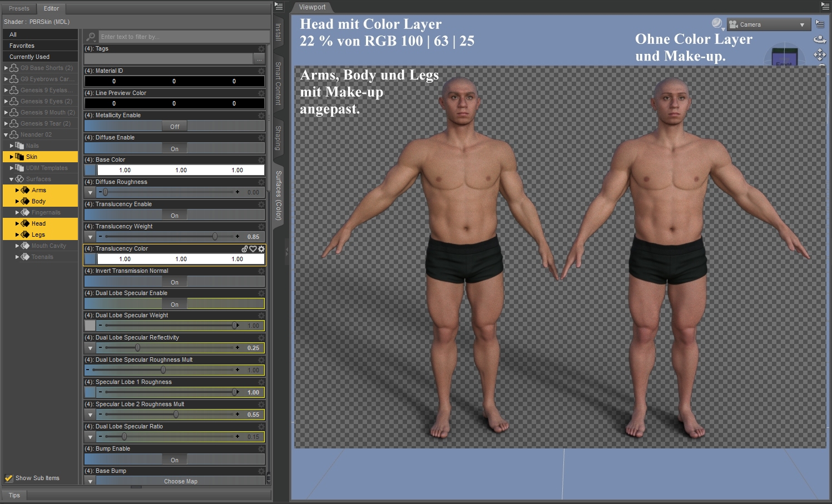Select the Legs surface in the tree
Image resolution: width=832 pixels, height=504 pixels.
[40, 234]
